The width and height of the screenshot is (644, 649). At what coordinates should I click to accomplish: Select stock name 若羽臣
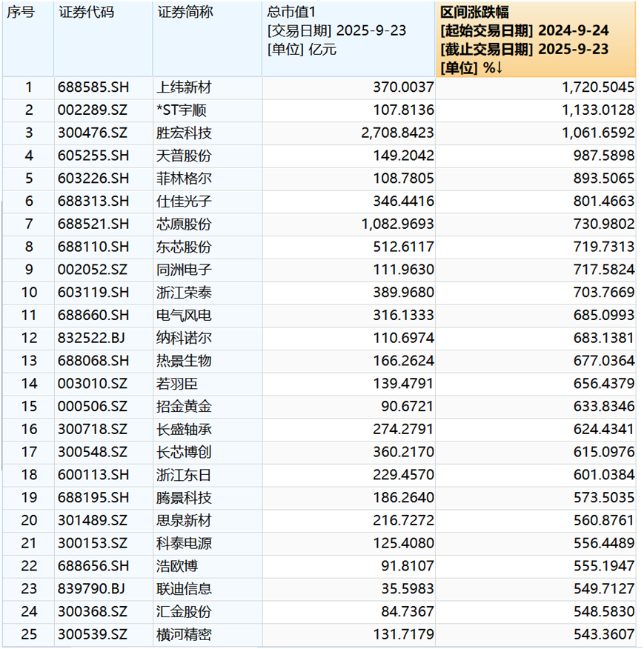177,384
